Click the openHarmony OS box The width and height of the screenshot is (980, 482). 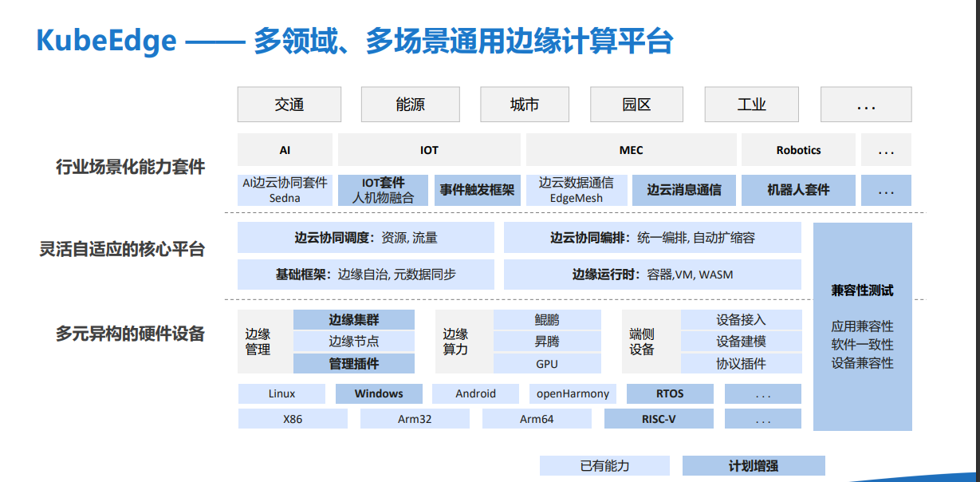point(573,393)
